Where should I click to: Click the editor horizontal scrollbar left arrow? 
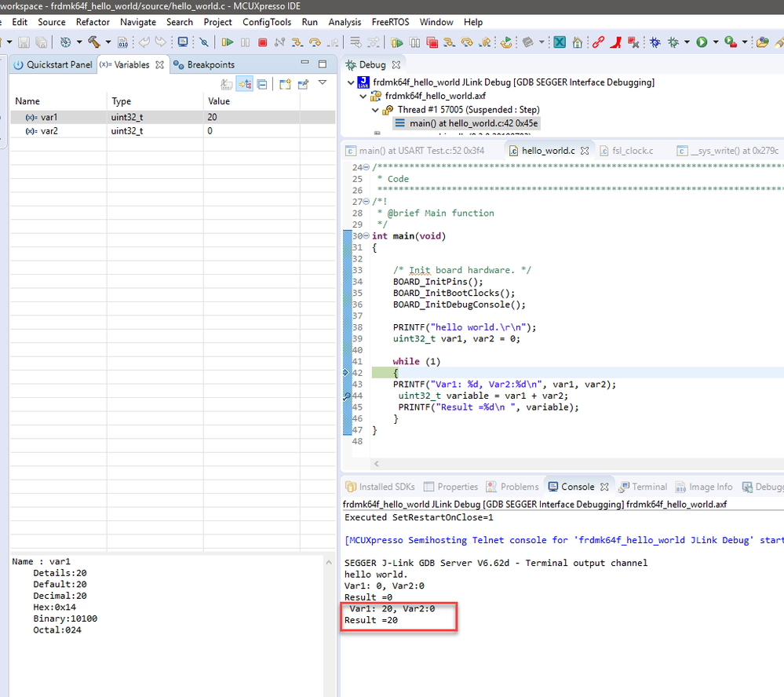[x=377, y=464]
